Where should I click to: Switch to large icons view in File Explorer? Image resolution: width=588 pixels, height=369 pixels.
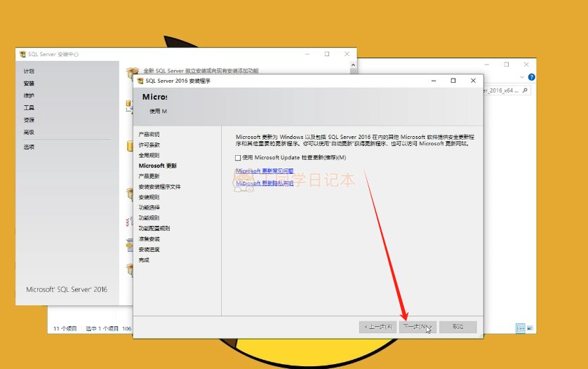(530, 328)
